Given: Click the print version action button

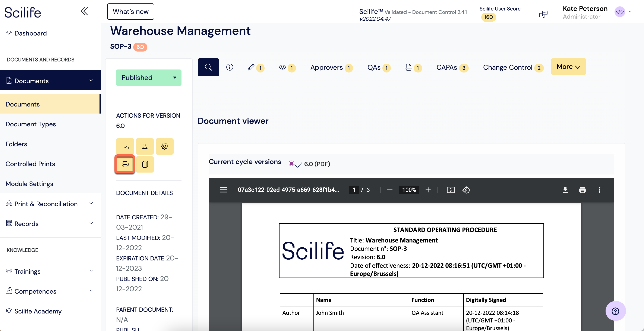Looking at the screenshot, I should pyautogui.click(x=125, y=164).
